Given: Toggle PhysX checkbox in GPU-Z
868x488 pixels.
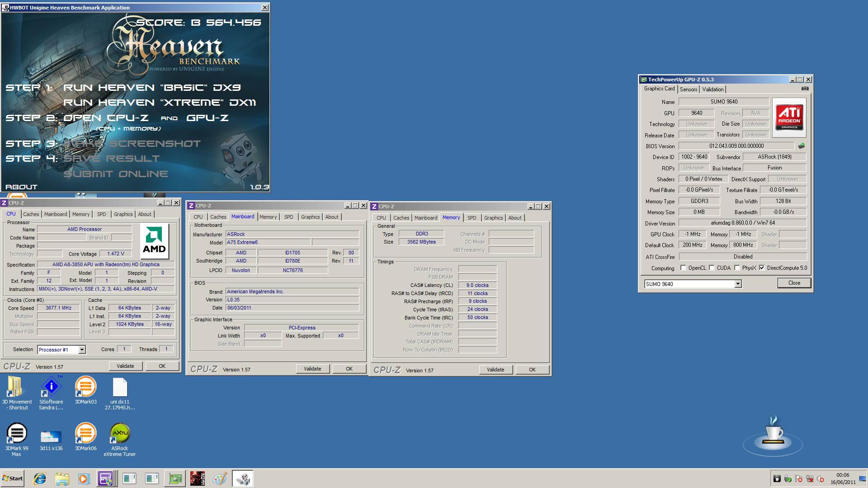Looking at the screenshot, I should [737, 268].
